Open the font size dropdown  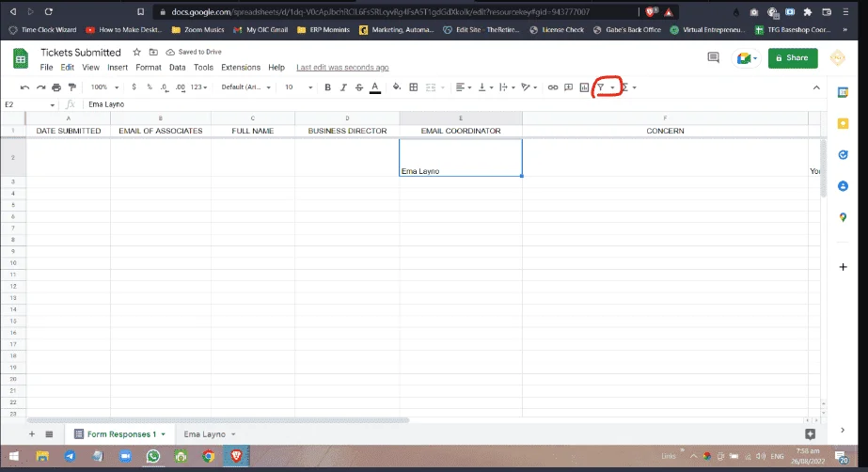[298, 87]
